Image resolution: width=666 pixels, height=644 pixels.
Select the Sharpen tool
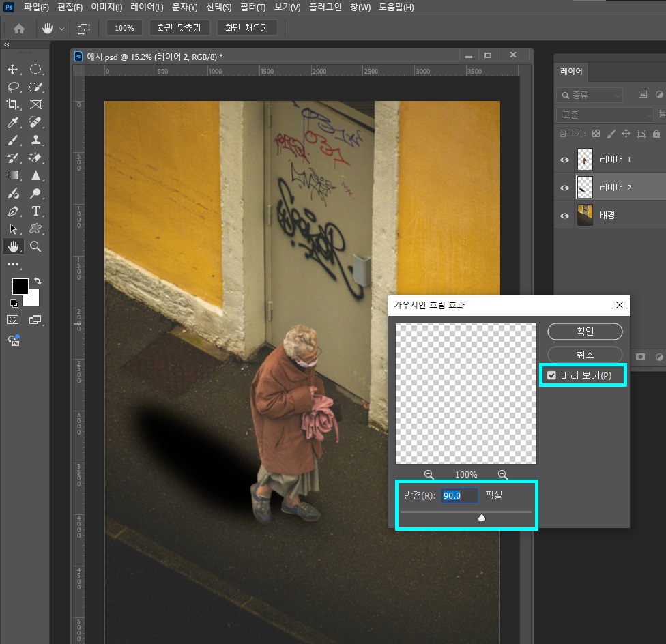[35, 175]
